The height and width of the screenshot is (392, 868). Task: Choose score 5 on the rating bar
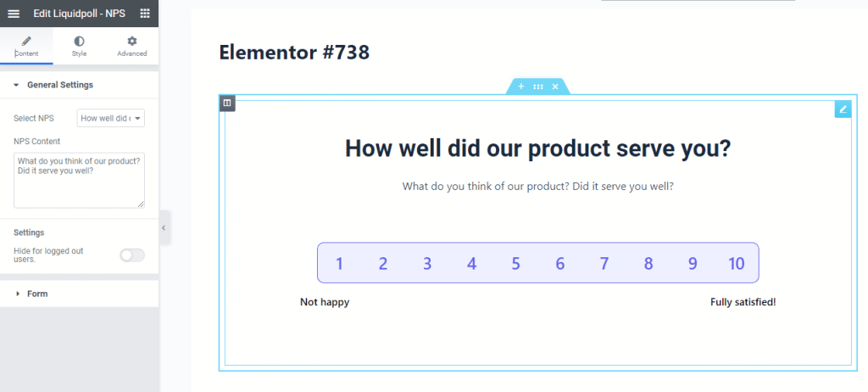516,263
